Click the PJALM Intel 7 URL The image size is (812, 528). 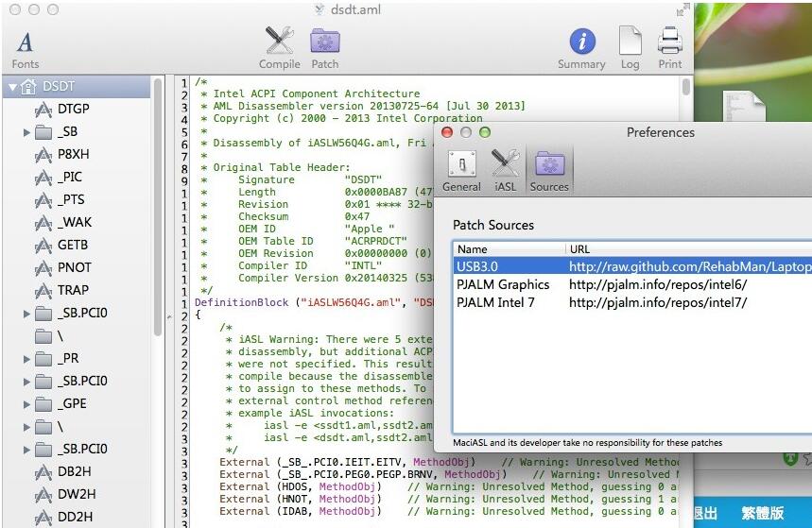[x=657, y=302]
